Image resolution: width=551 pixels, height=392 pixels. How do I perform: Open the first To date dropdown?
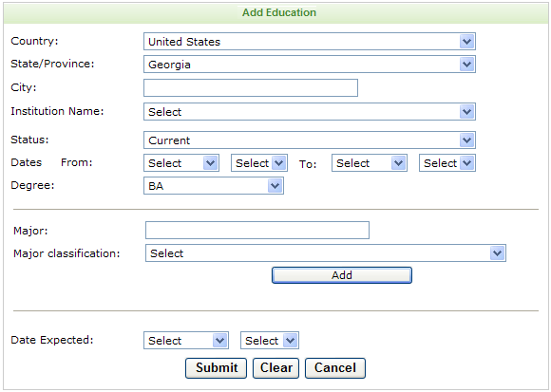pos(370,163)
